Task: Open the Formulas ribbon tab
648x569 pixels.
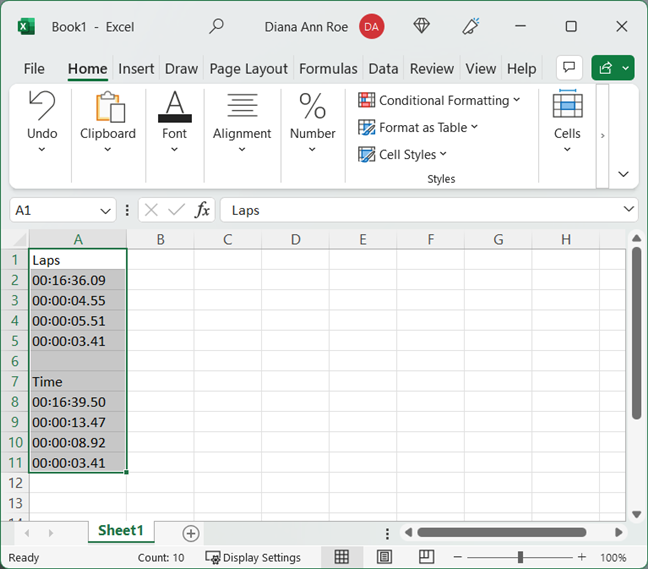Action: [328, 69]
